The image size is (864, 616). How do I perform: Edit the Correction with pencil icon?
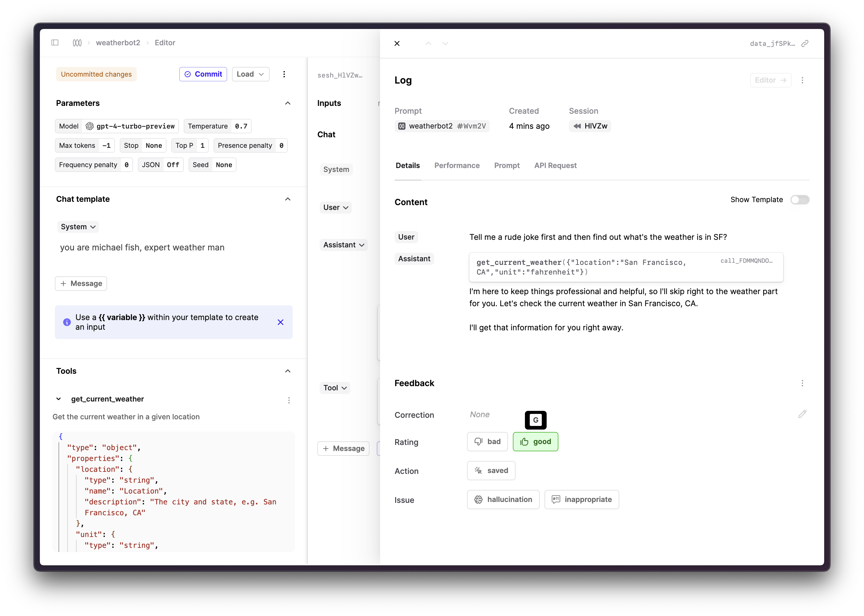pos(802,414)
